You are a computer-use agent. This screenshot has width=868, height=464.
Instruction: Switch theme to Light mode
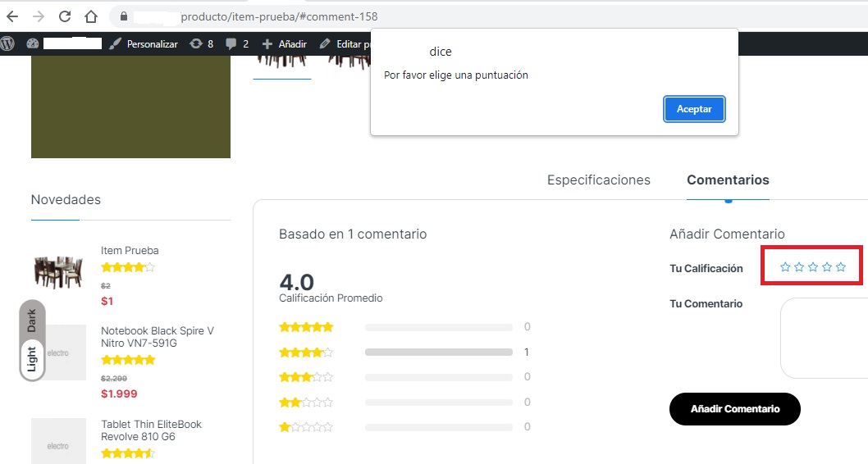31,359
